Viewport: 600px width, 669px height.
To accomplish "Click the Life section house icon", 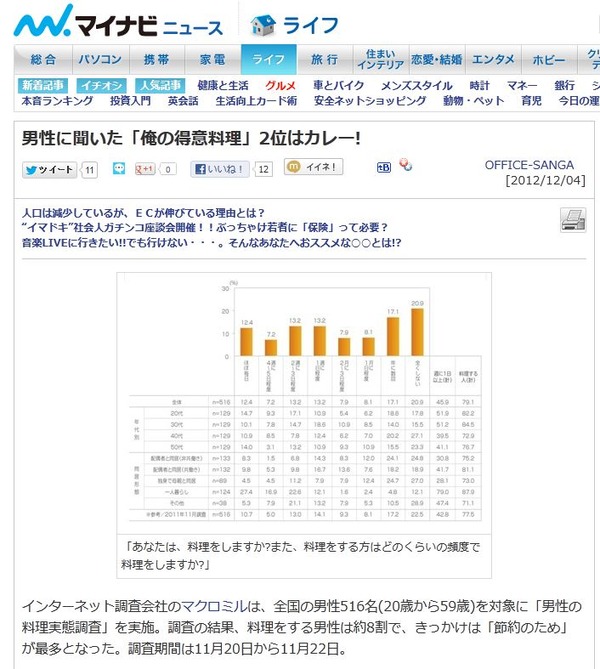I will 263,25.
